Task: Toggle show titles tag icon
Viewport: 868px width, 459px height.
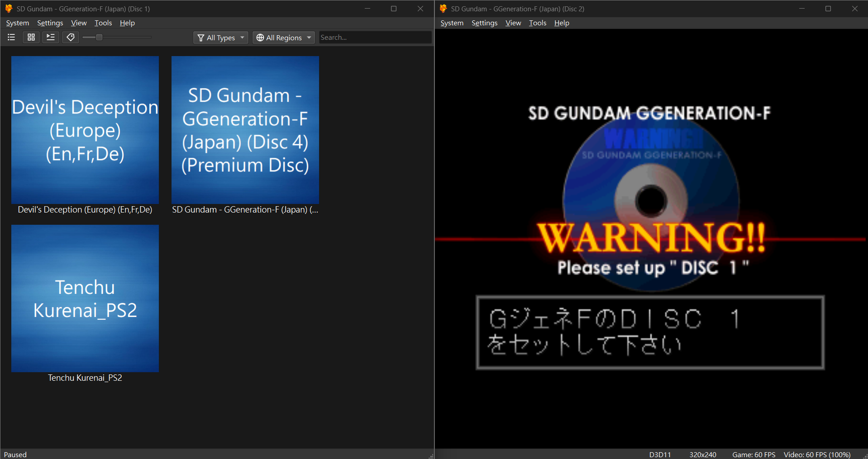Action: (x=71, y=38)
